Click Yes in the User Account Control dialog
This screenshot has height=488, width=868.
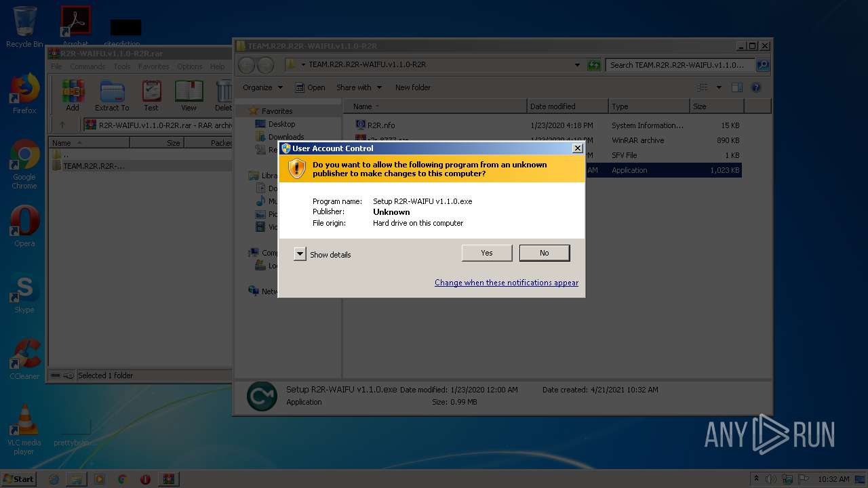[487, 253]
